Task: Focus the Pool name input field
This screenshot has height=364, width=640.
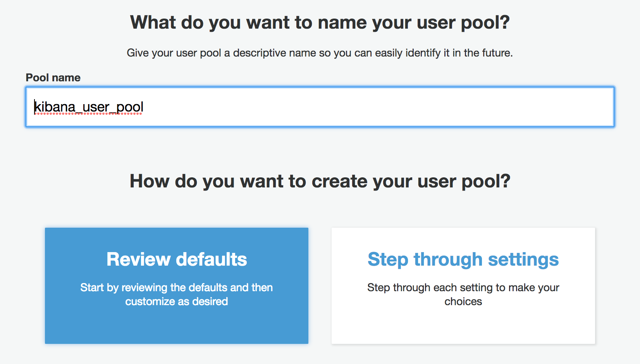Action: [320, 107]
